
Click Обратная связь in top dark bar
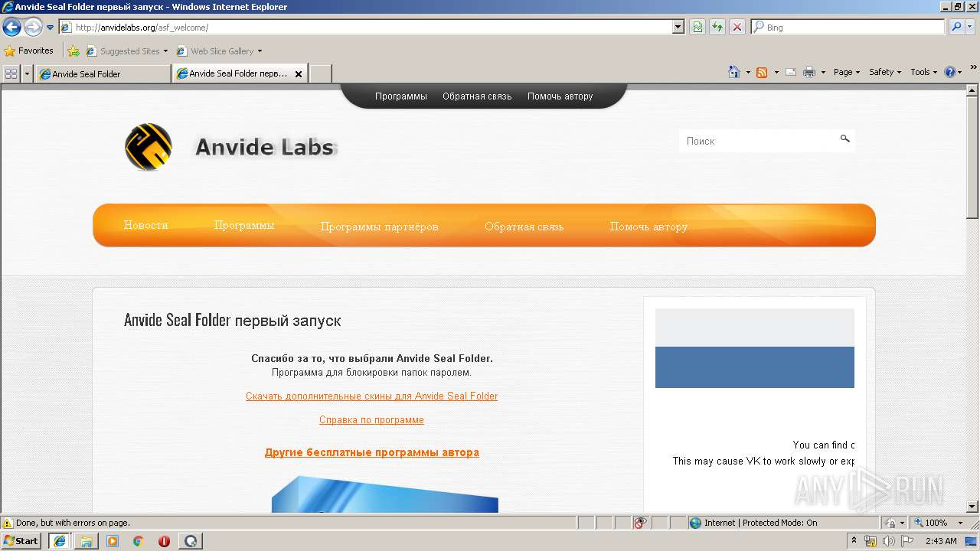tap(477, 96)
